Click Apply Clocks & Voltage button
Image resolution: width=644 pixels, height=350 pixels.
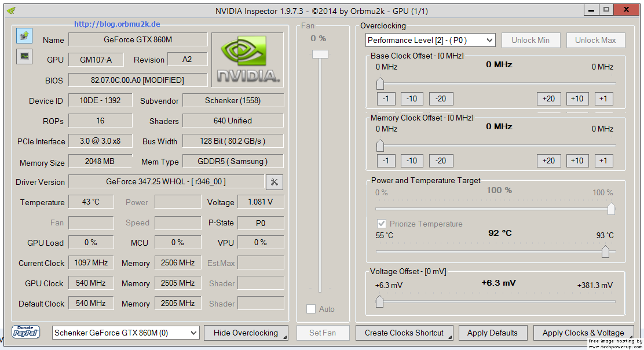[583, 333]
